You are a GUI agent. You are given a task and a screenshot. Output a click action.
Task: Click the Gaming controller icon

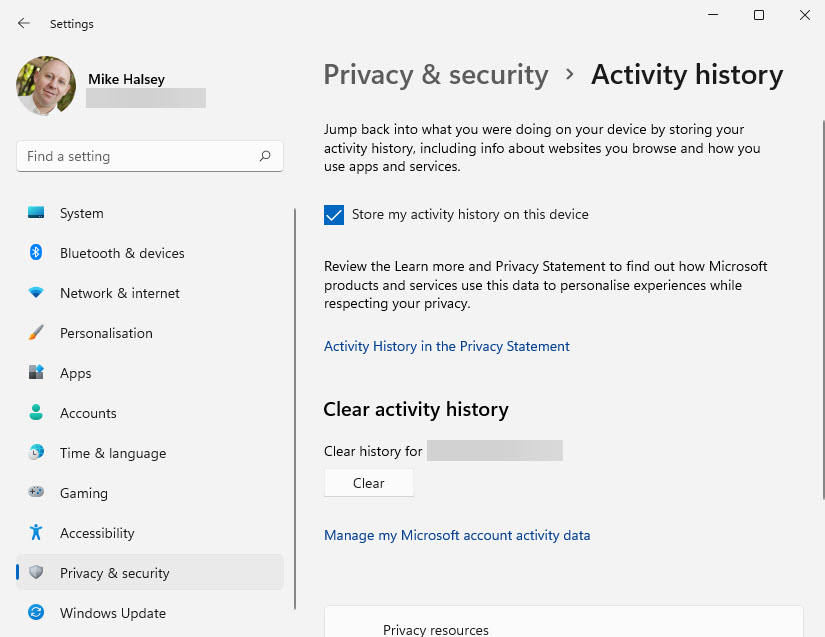pos(36,493)
